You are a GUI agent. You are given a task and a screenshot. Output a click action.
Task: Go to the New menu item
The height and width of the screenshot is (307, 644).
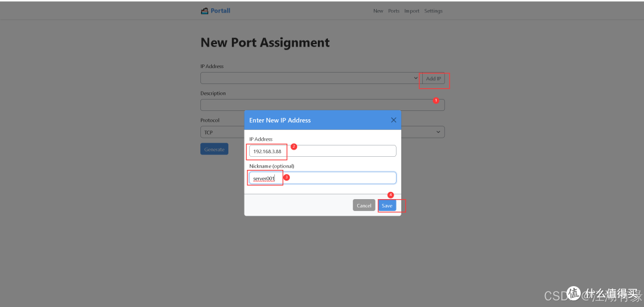[378, 11]
